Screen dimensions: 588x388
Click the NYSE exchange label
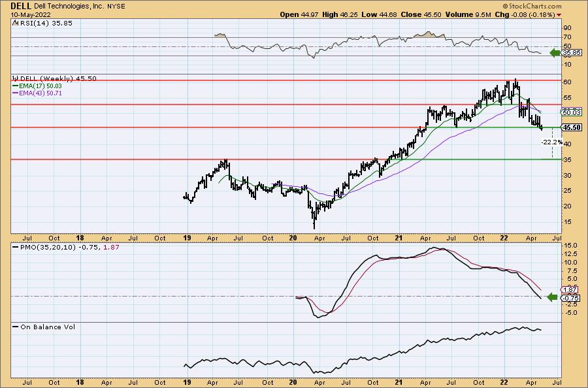tap(115, 7)
